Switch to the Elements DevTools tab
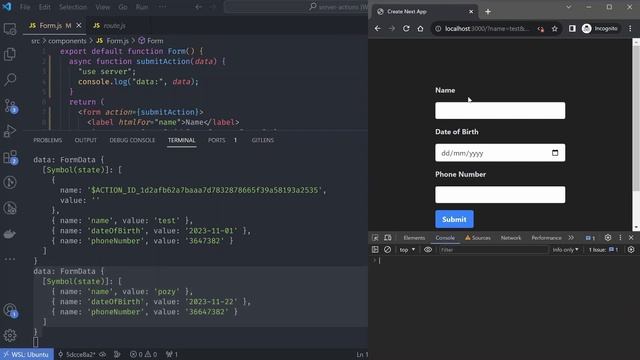This screenshot has height=360, width=640. [x=414, y=238]
